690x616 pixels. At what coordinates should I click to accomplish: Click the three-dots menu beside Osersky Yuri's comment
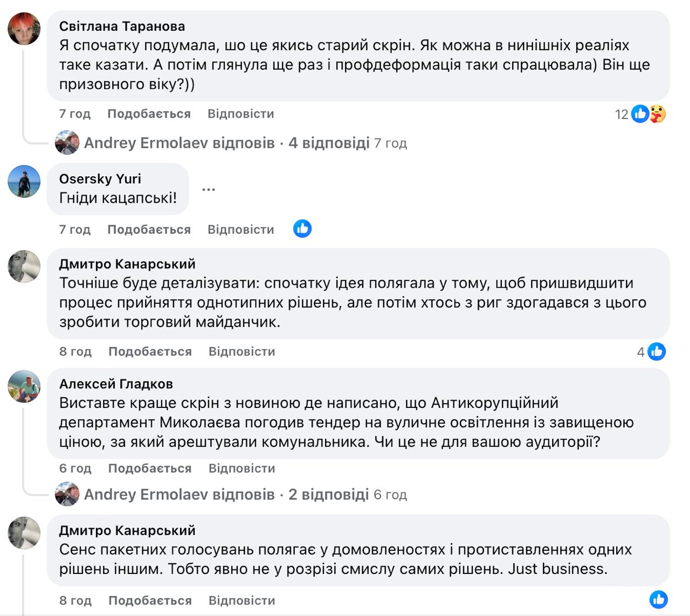tap(209, 190)
